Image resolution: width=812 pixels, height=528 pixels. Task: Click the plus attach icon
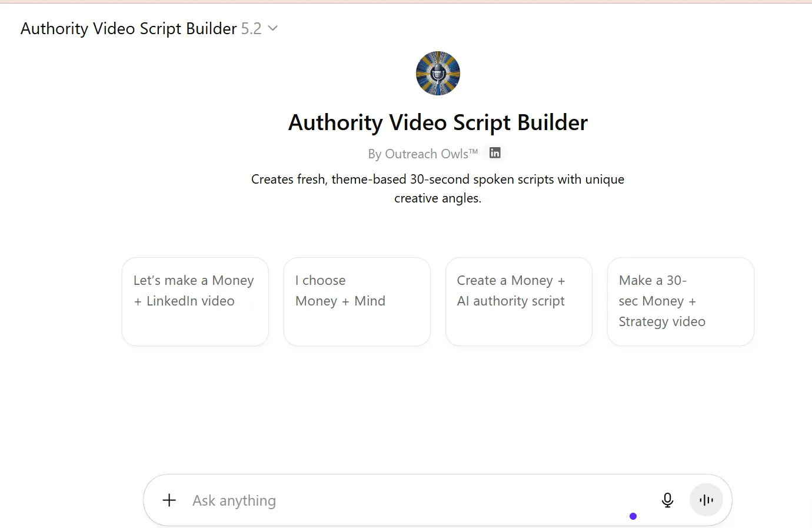[x=169, y=500]
